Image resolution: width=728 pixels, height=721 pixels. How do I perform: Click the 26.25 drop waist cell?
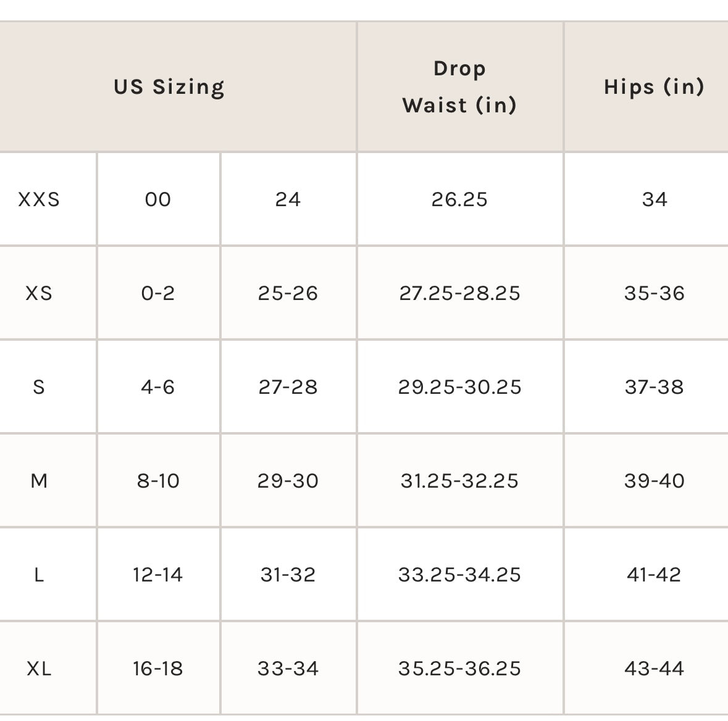coord(460,199)
